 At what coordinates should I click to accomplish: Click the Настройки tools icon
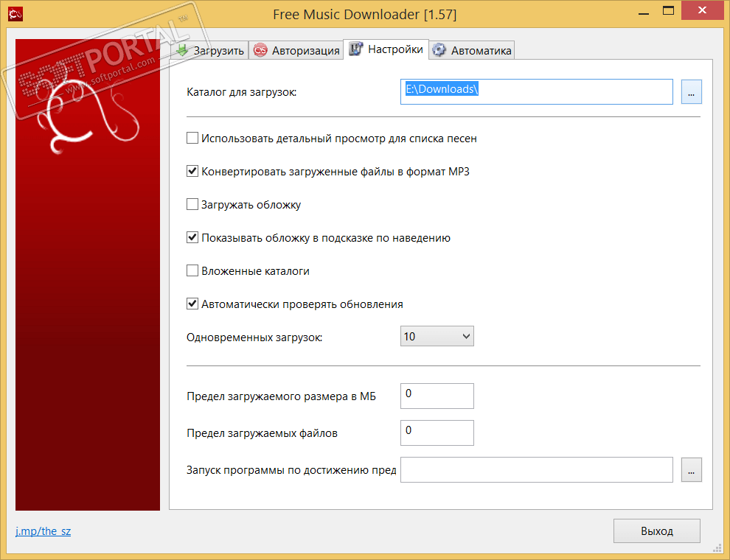point(355,49)
